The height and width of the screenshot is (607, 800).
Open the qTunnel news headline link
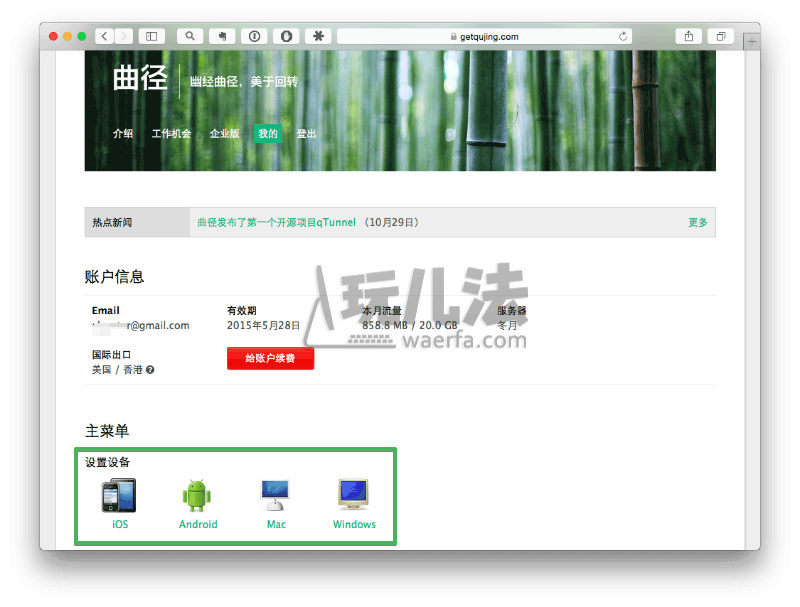pos(276,222)
